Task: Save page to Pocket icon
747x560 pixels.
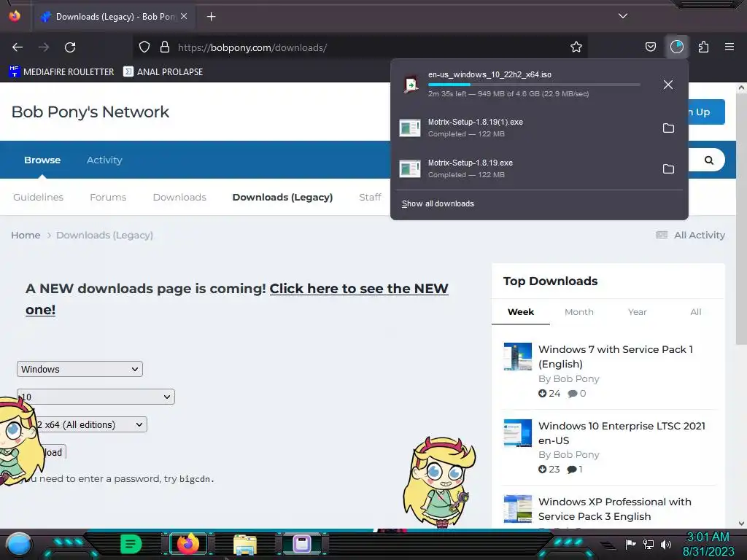Action: coord(650,47)
